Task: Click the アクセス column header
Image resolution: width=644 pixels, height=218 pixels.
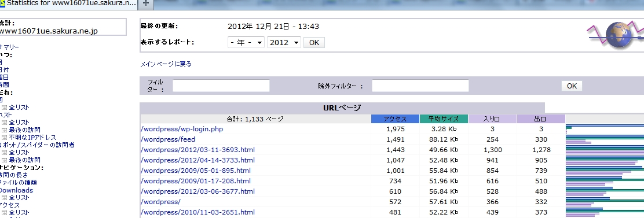Action: pyautogui.click(x=395, y=119)
